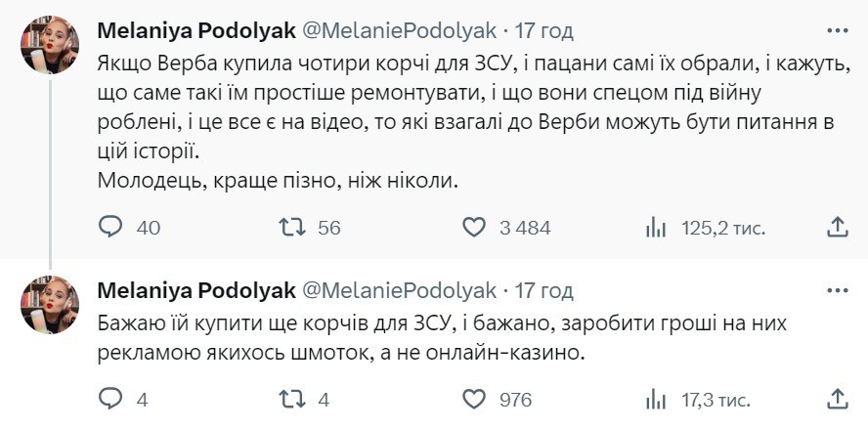Share the second tweet
Viewport: 868px width, 429px height.
837,399
